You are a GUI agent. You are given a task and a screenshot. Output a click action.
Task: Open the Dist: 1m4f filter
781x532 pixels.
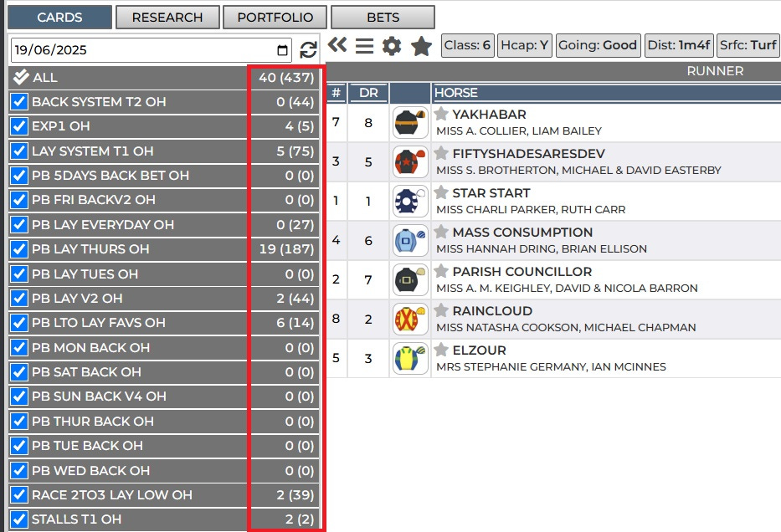681,46
